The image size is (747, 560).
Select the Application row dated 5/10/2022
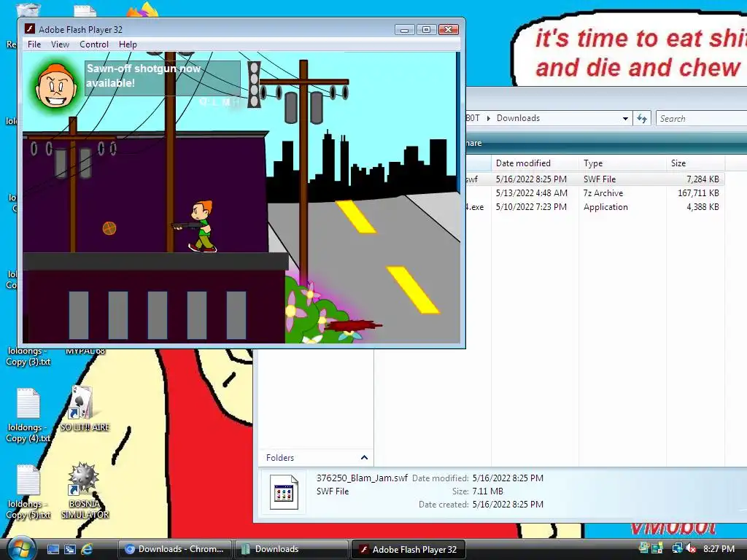[595, 206]
